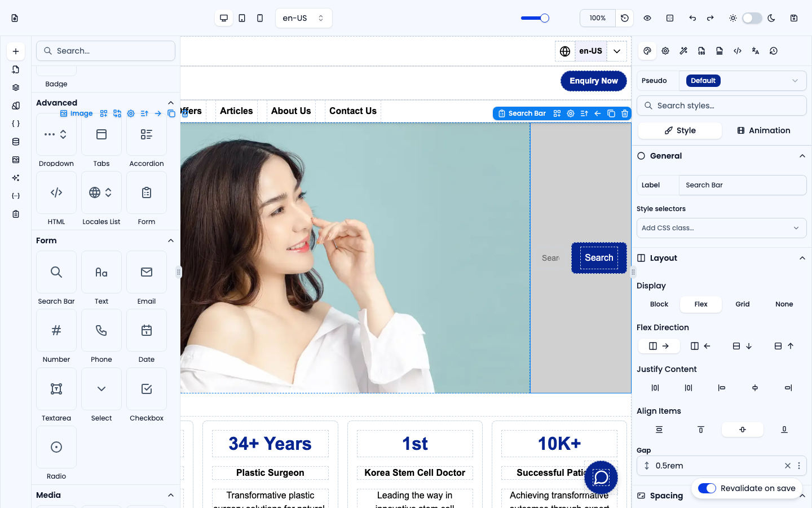Click About Us navigation link
The image size is (812, 508).
pyautogui.click(x=291, y=111)
